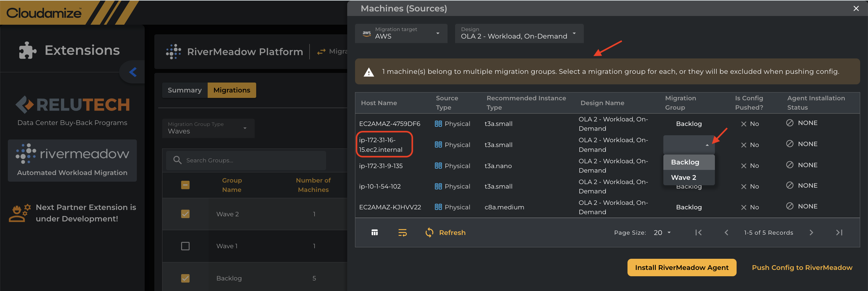Sort by Design Name column header
Viewport: 868px width, 291px height.
point(602,103)
